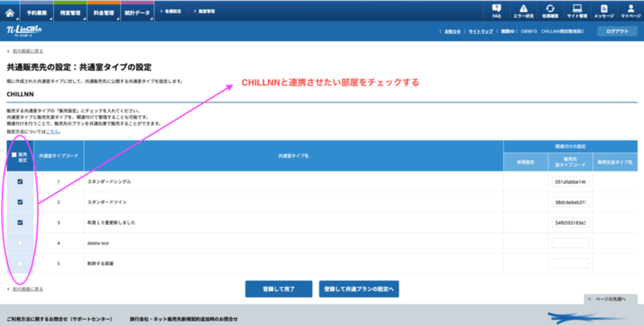The image size is (644, 326).
Task: Open the サイトマップ link
Action: click(x=480, y=32)
